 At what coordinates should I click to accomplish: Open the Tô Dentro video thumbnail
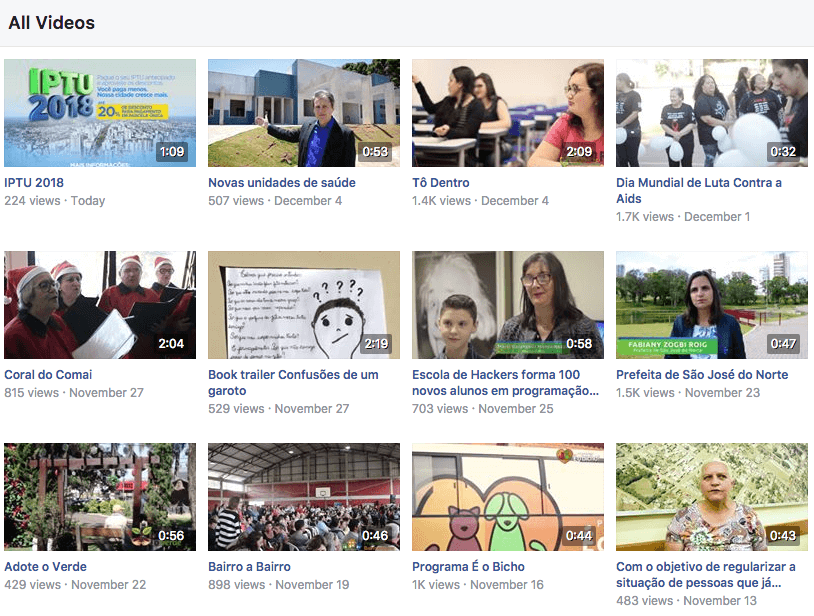coord(508,113)
